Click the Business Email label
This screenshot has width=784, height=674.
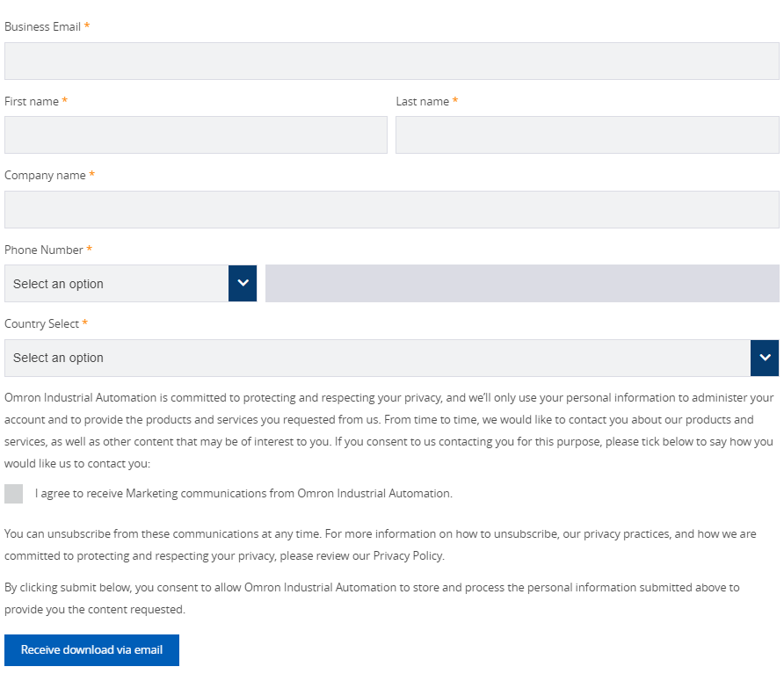click(x=42, y=27)
